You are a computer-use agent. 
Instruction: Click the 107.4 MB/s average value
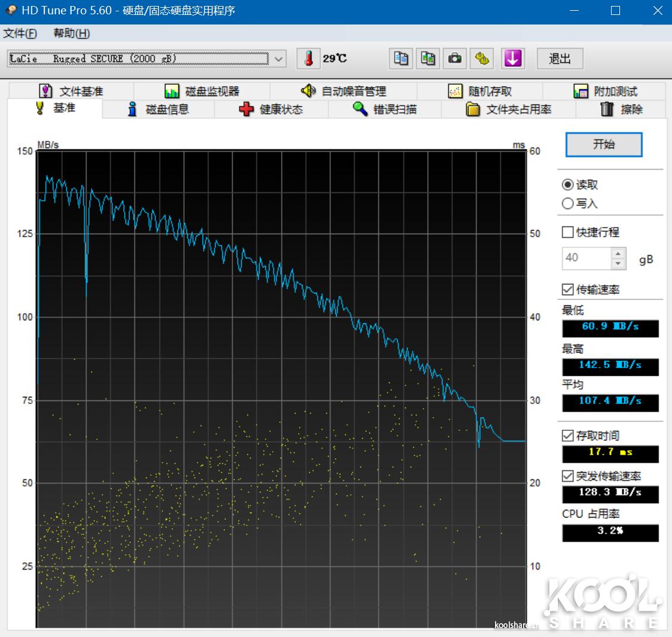pyautogui.click(x=610, y=403)
